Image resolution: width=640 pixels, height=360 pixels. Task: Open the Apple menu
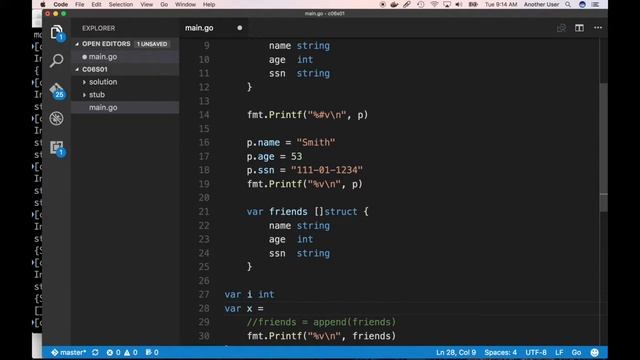[43, 4]
